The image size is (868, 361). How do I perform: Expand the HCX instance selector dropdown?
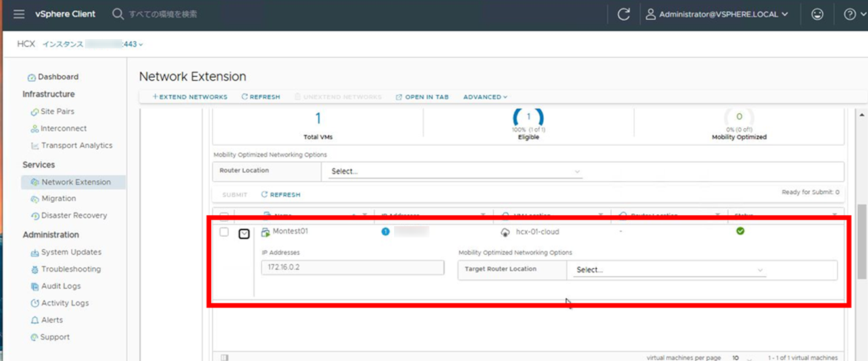93,44
